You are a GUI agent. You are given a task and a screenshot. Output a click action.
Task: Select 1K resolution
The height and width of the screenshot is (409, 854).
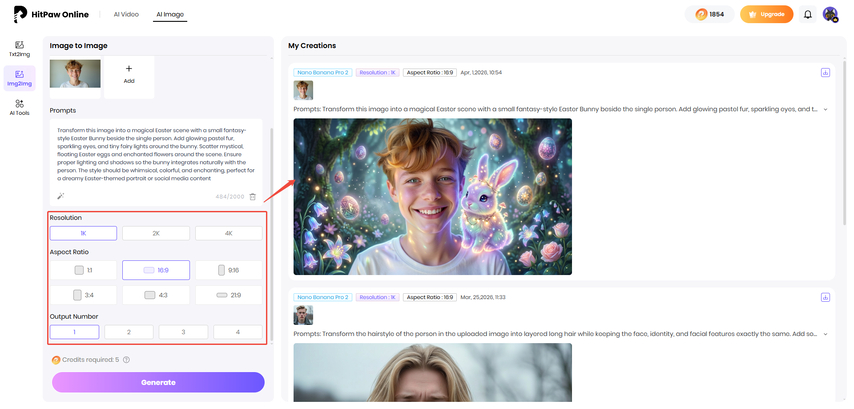point(83,233)
